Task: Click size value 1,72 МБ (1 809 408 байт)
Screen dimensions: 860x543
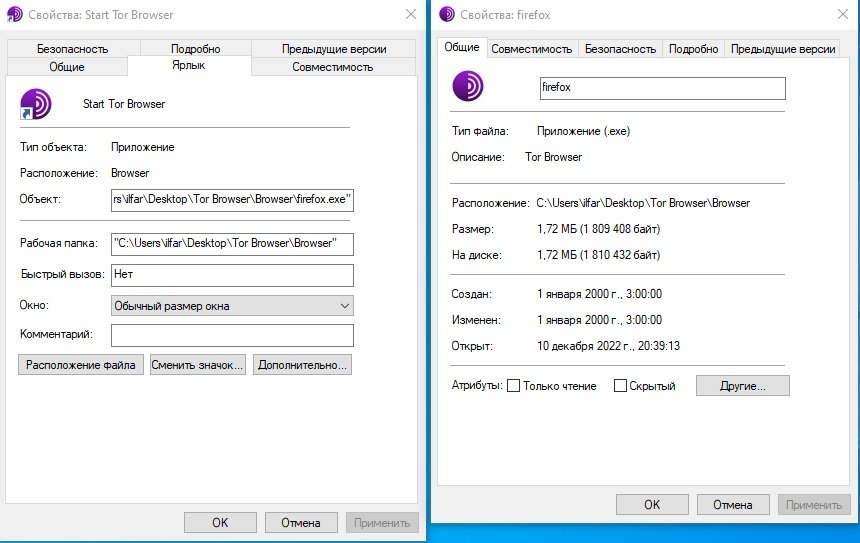Action: [598, 229]
